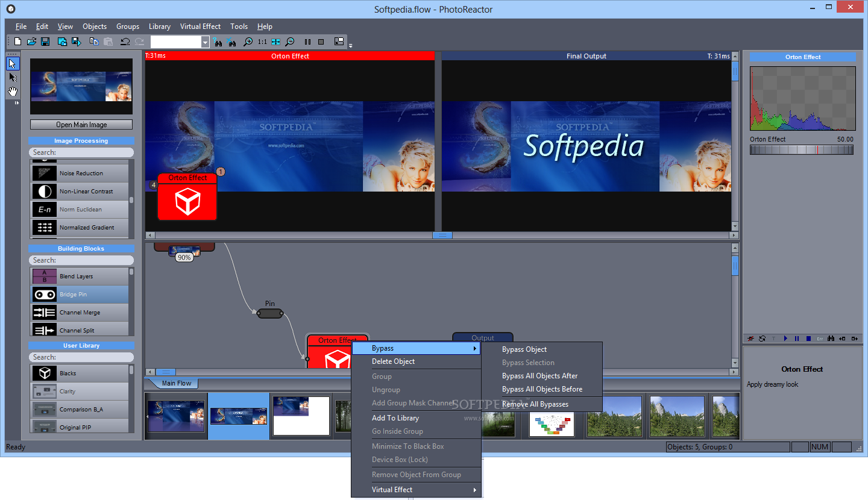
Task: Click the User Library search field
Action: pos(81,357)
